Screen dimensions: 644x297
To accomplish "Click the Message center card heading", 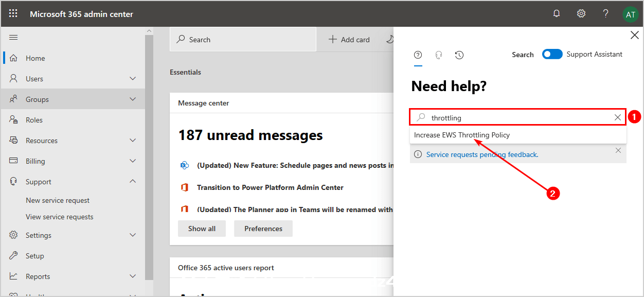I will click(204, 103).
